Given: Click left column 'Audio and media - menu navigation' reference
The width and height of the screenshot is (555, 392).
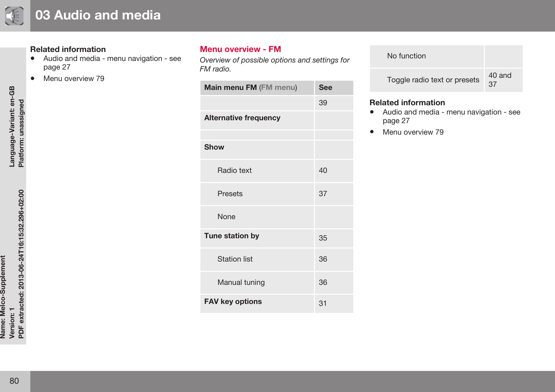Looking at the screenshot, I should 112,63.
